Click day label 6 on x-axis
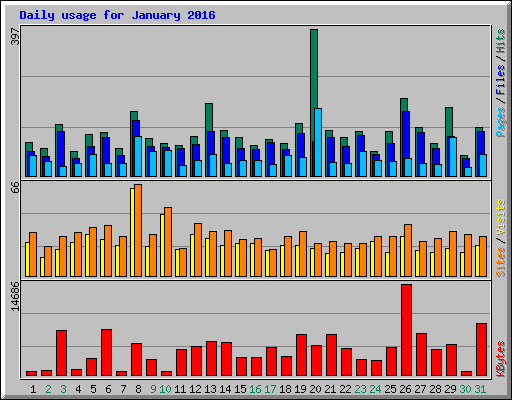The height and width of the screenshot is (400, 512). point(108,389)
